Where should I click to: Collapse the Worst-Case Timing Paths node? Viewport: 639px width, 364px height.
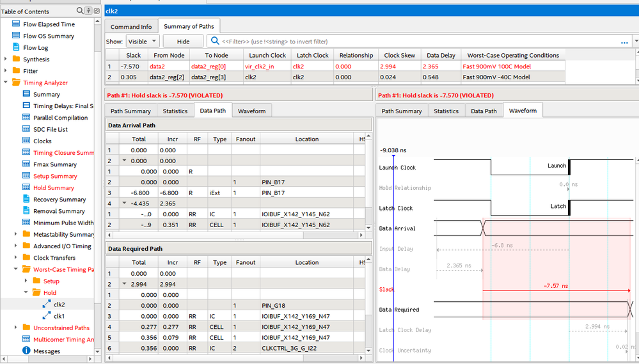pos(16,269)
